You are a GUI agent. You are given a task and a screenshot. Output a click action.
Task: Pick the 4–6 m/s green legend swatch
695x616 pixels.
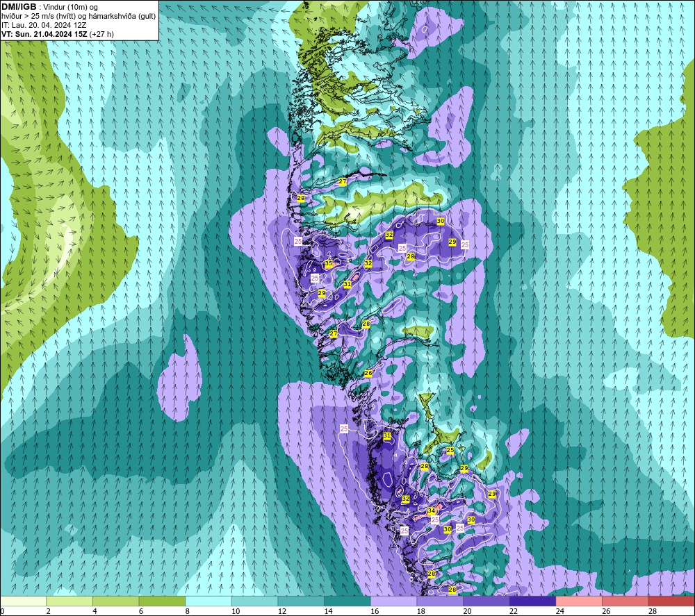pyautogui.click(x=115, y=601)
